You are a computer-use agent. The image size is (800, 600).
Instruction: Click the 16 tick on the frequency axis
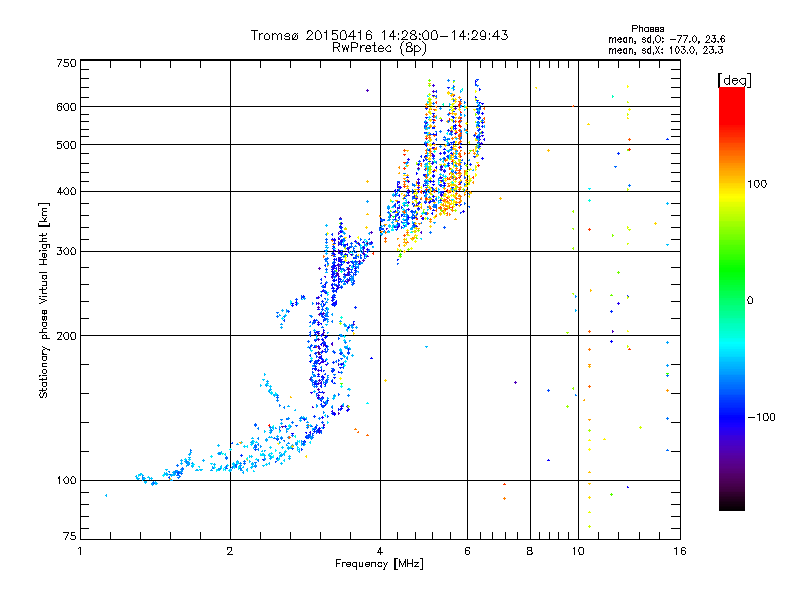(678, 551)
